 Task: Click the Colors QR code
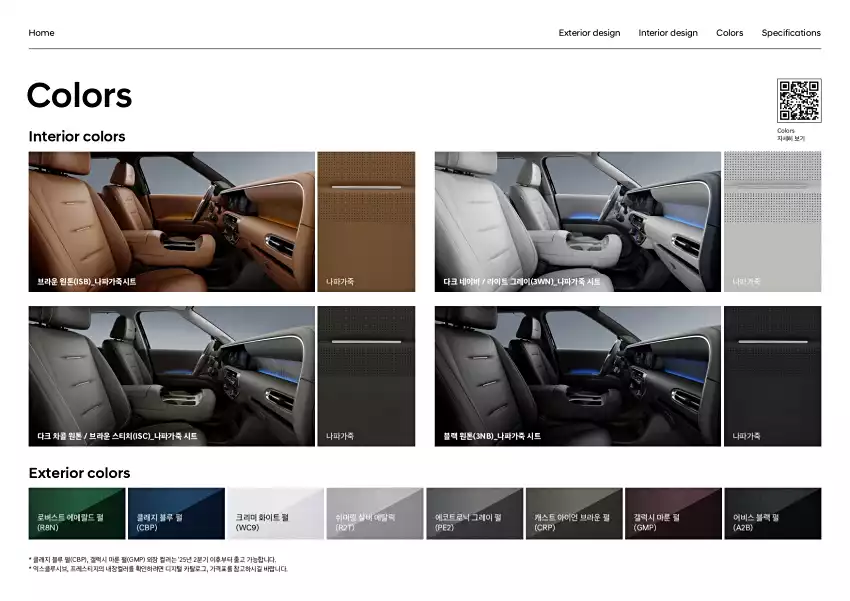(x=799, y=100)
